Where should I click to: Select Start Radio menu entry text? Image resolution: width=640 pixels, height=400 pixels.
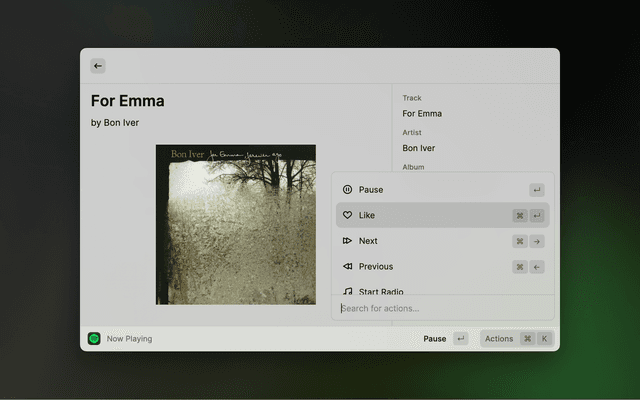[x=381, y=291]
